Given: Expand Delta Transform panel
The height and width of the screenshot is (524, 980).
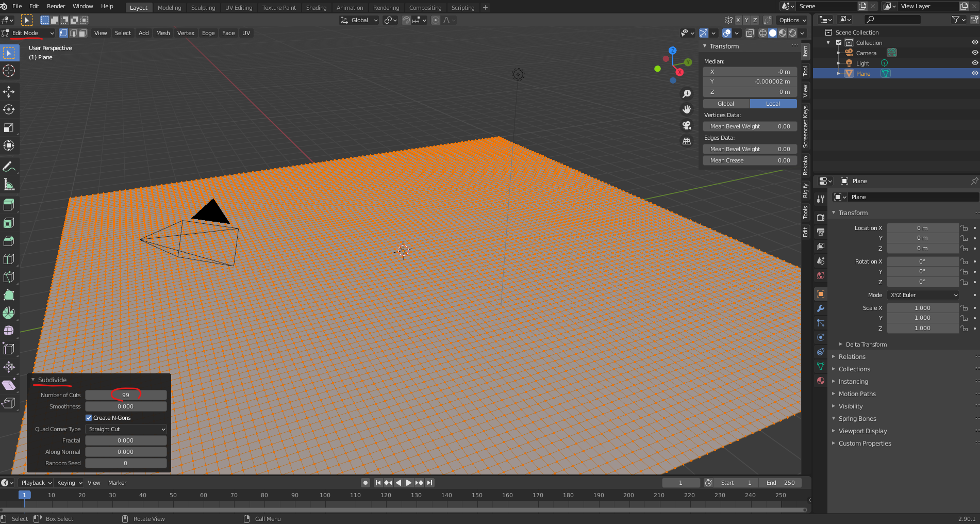Looking at the screenshot, I should click(x=866, y=345).
